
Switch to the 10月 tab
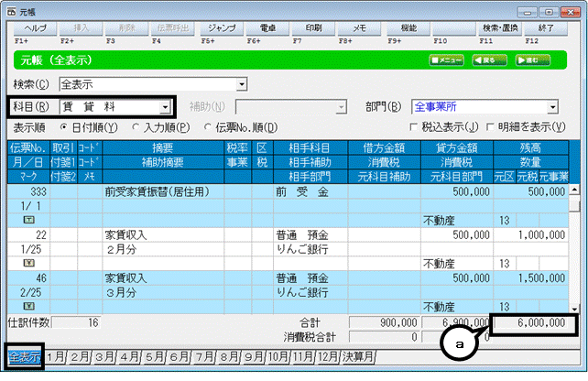[x=278, y=356]
